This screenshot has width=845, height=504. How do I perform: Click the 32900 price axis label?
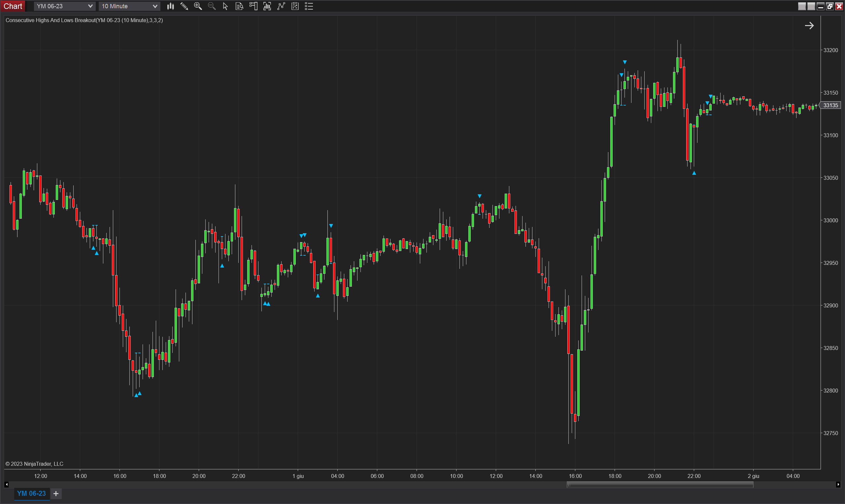tap(831, 305)
